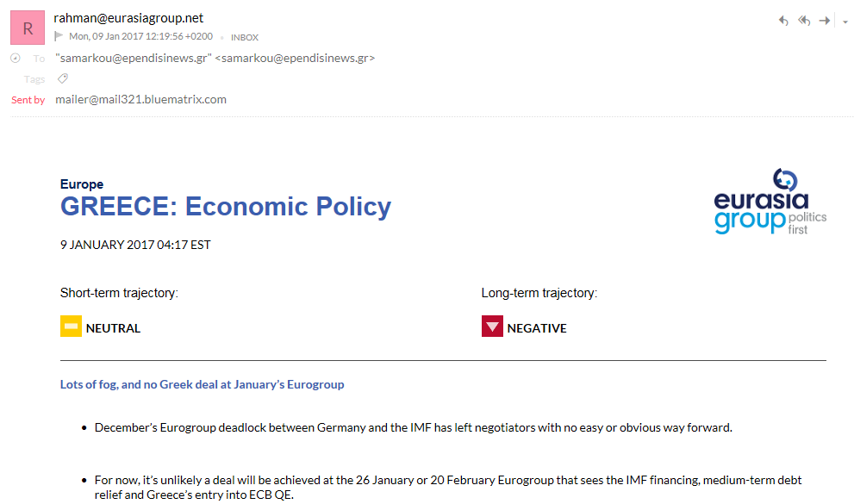Click the message date Mon, 09 Jan 2017
Viewport: 854px width, 504px height.
click(x=140, y=36)
